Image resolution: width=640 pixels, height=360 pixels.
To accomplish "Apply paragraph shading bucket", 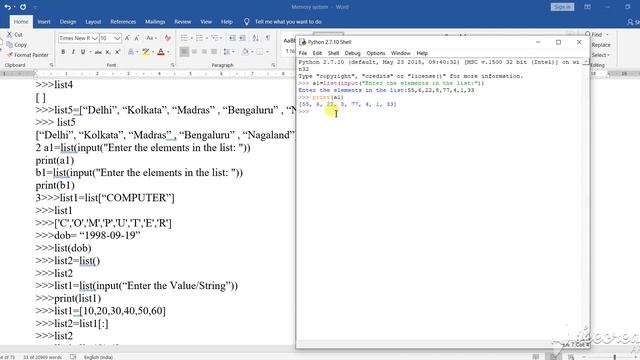I will click(x=245, y=52).
